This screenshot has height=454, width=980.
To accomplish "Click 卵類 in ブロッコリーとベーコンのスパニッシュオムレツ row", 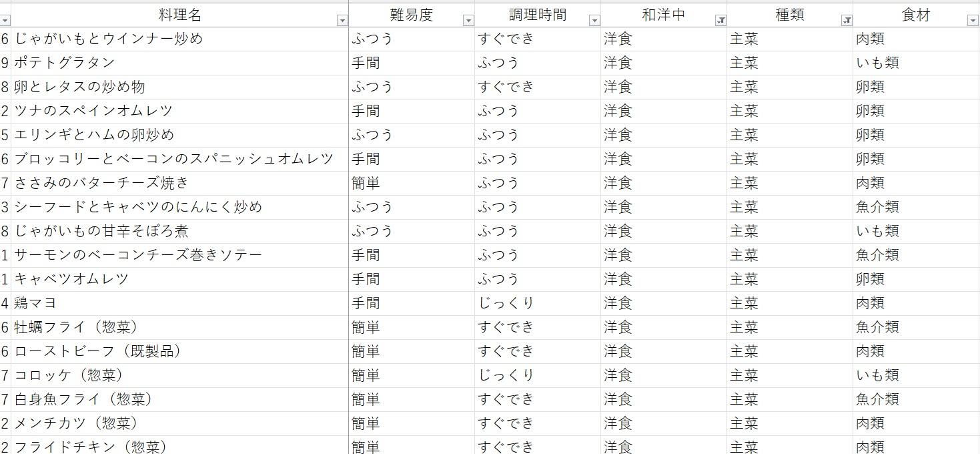I will [870, 159].
